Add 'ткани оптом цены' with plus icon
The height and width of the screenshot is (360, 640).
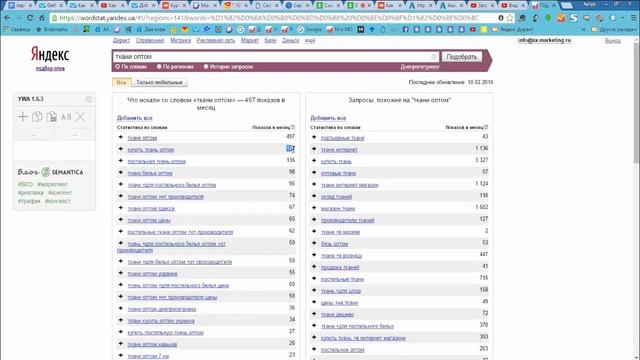(120, 220)
